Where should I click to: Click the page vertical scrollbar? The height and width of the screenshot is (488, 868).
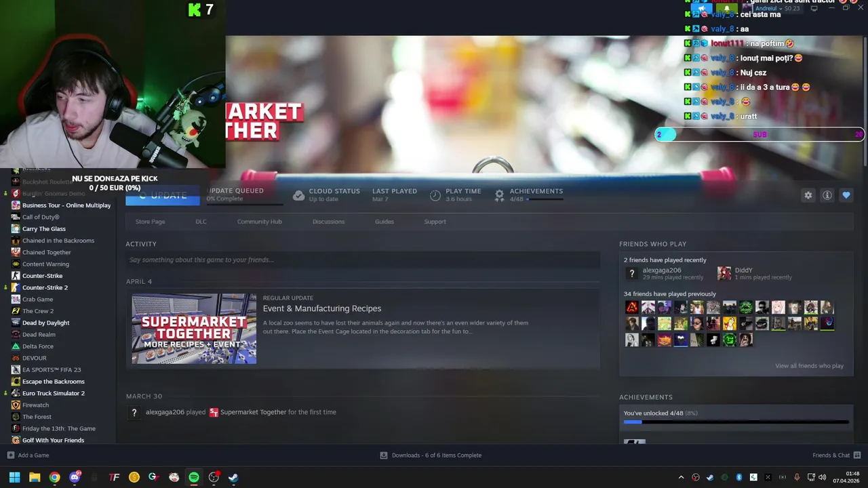(x=865, y=102)
